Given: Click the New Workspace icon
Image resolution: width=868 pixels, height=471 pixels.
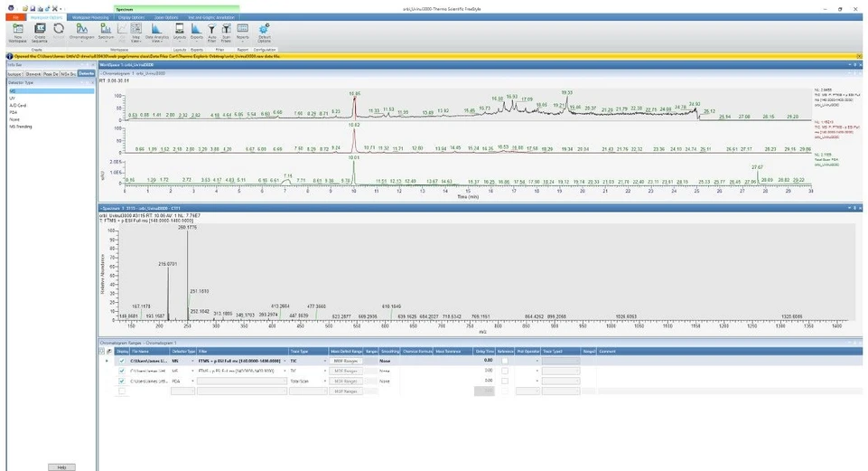Looking at the screenshot, I should 14,30.
